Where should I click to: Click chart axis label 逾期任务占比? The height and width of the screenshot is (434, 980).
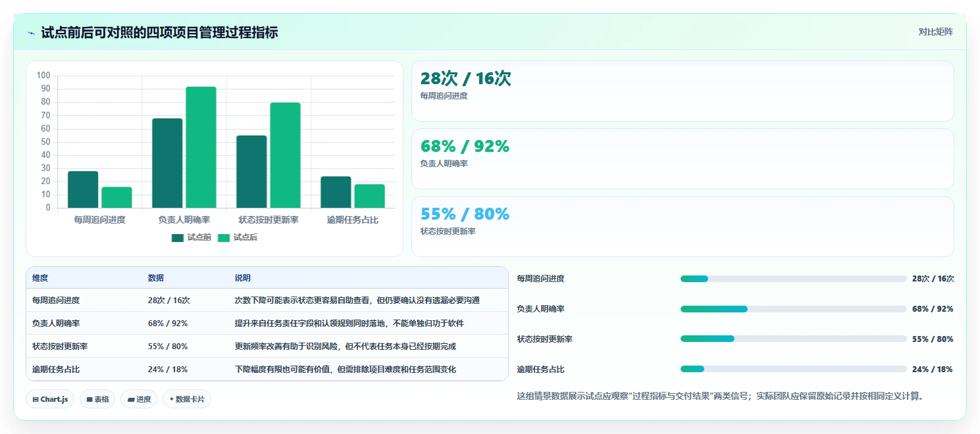pos(353,220)
